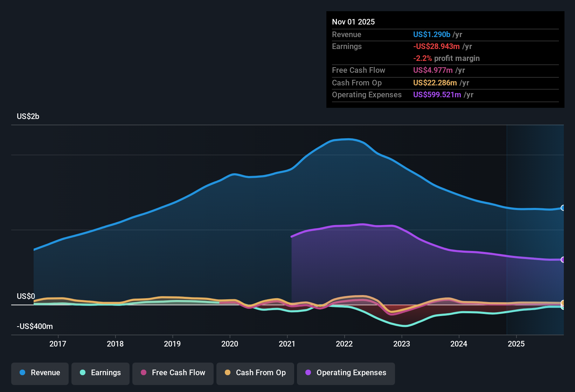Click the US$1.290b Revenue value in tooltip

(431, 34)
